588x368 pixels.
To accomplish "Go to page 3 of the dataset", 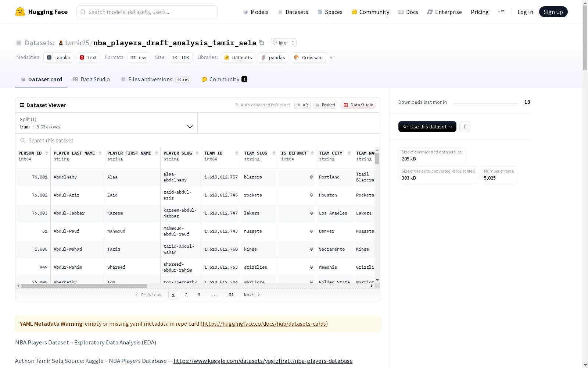I will click(x=199, y=295).
